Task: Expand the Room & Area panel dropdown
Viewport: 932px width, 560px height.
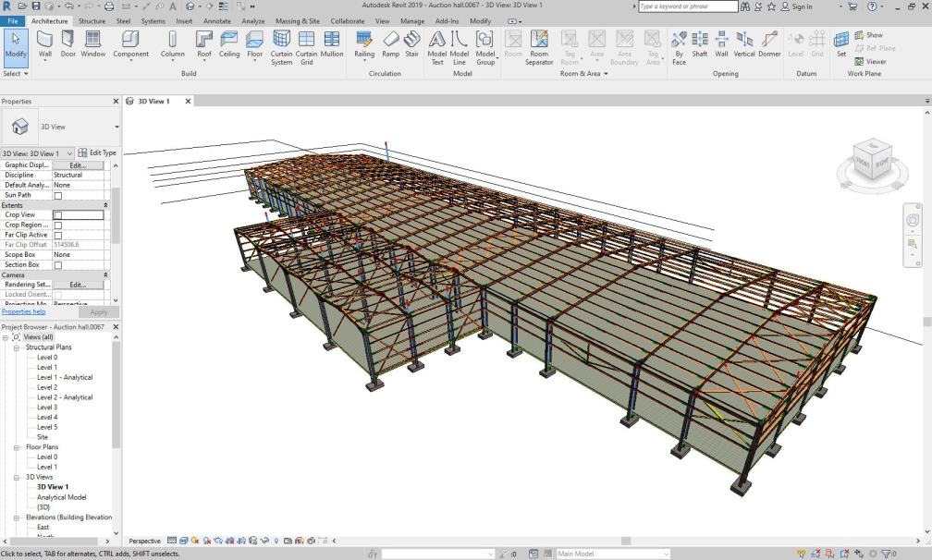Action: pyautogui.click(x=584, y=74)
